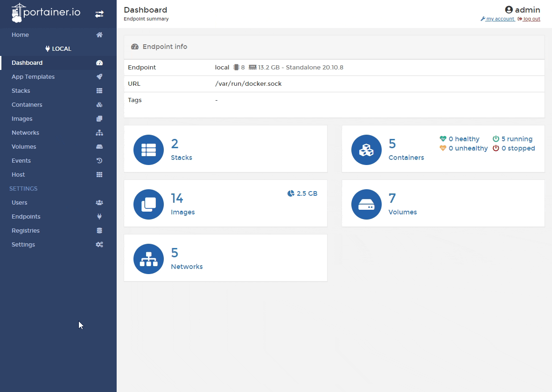Click the Containers cubes icon tile
The image size is (552, 392).
[366, 150]
